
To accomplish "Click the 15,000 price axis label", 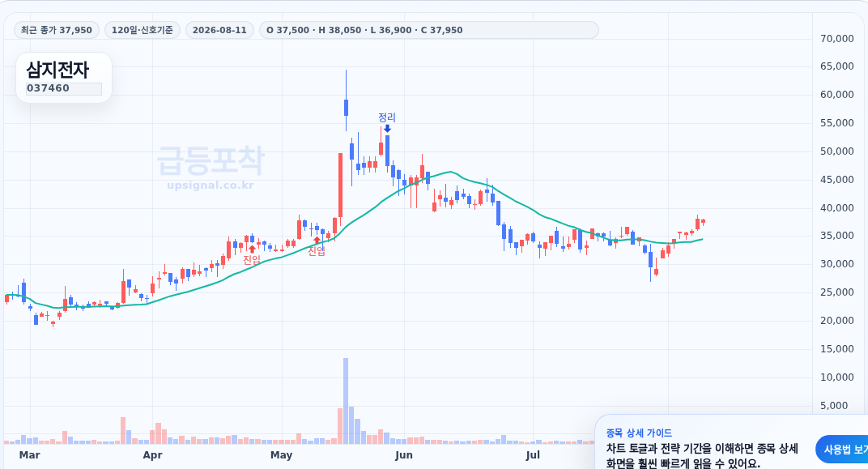I will pyautogui.click(x=836, y=349).
